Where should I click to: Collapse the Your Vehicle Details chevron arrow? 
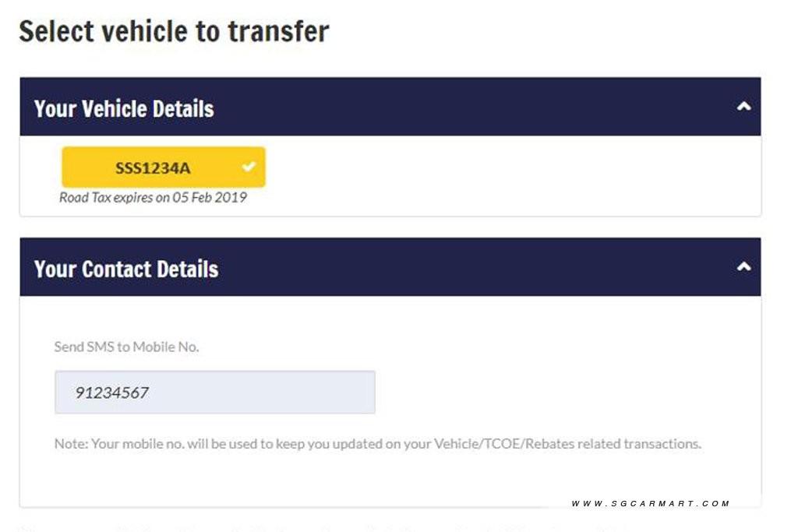point(743,106)
